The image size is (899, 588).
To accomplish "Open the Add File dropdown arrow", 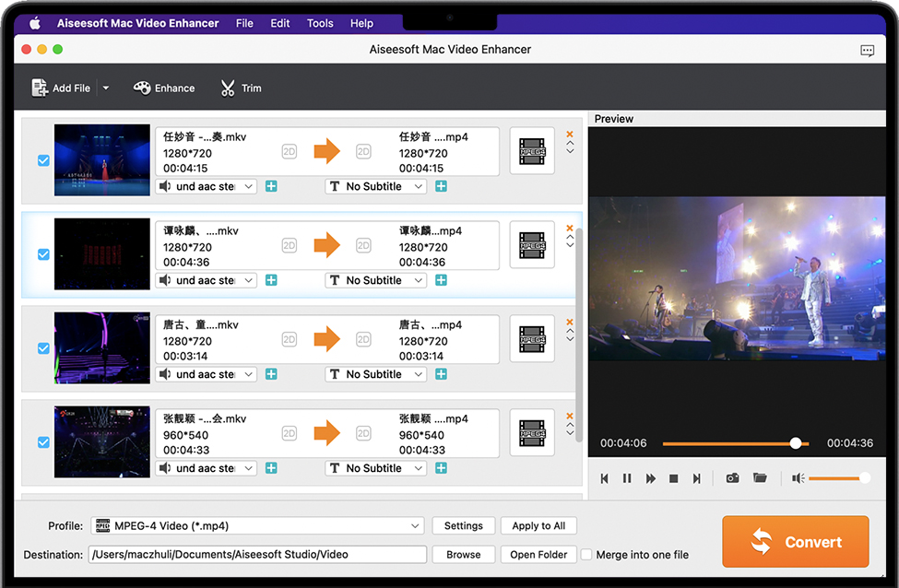I will 106,88.
